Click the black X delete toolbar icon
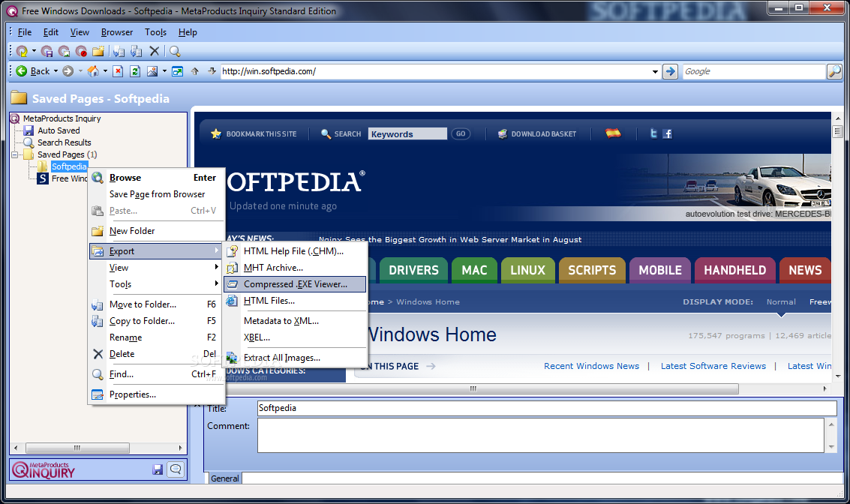Image resolution: width=850 pixels, height=504 pixels. point(155,52)
